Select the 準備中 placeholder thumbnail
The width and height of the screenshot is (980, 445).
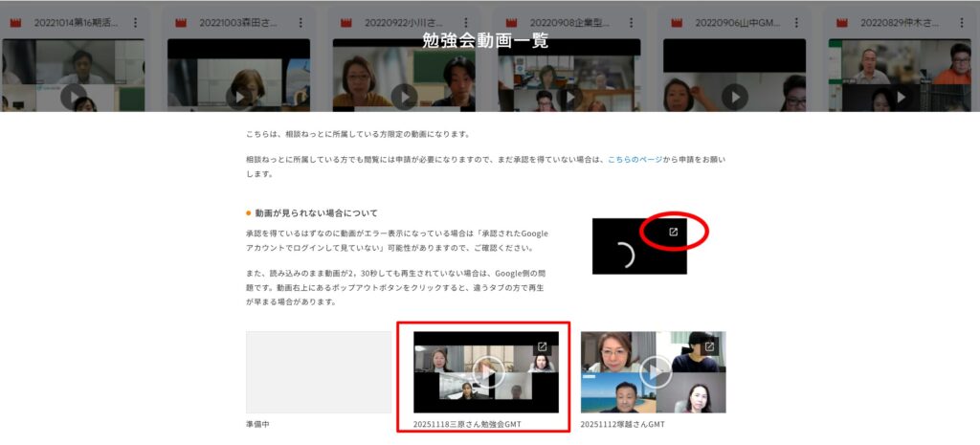point(318,372)
